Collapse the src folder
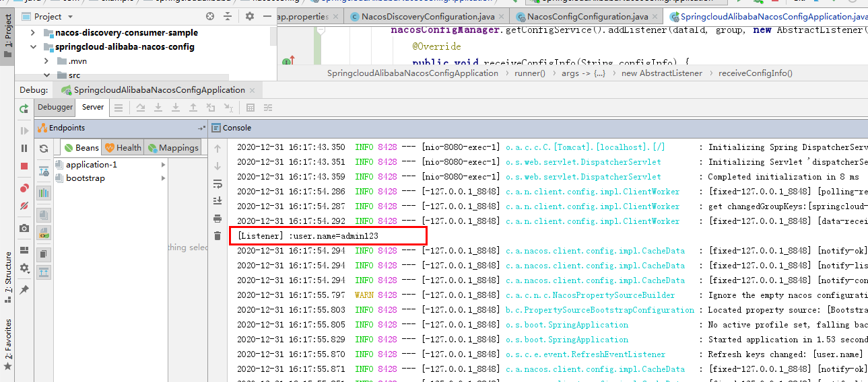 [47, 75]
